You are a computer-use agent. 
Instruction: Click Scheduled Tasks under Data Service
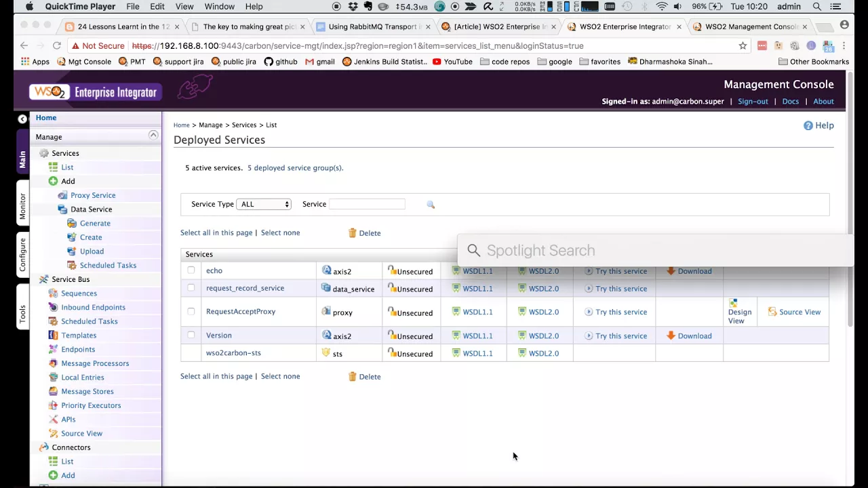(x=108, y=266)
